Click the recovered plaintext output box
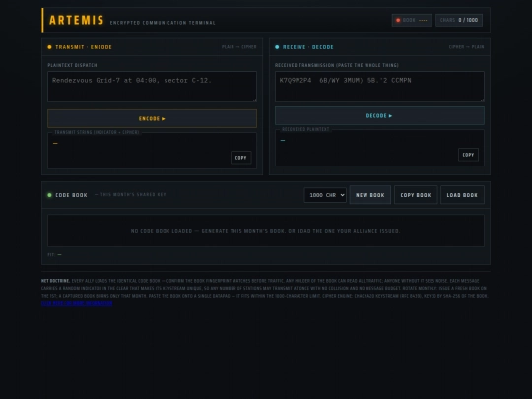Viewport: 532px width, 399px height. (379, 148)
